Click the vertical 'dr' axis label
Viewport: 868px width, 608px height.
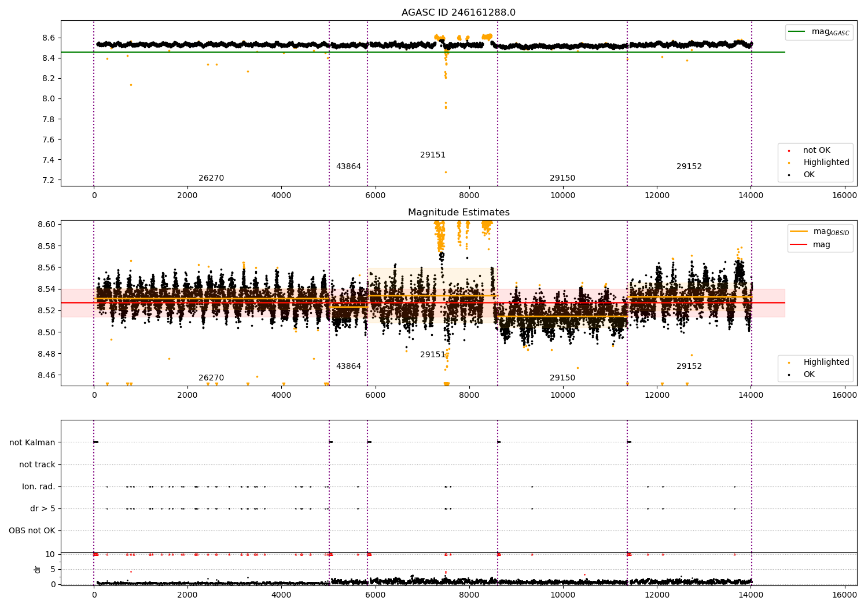38,569
